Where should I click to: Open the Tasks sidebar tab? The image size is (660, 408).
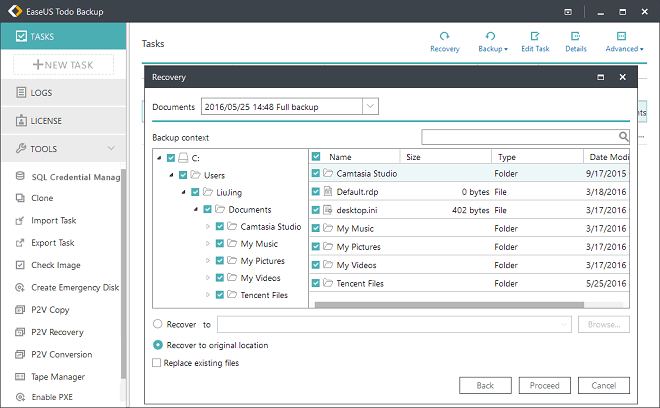pos(64,36)
